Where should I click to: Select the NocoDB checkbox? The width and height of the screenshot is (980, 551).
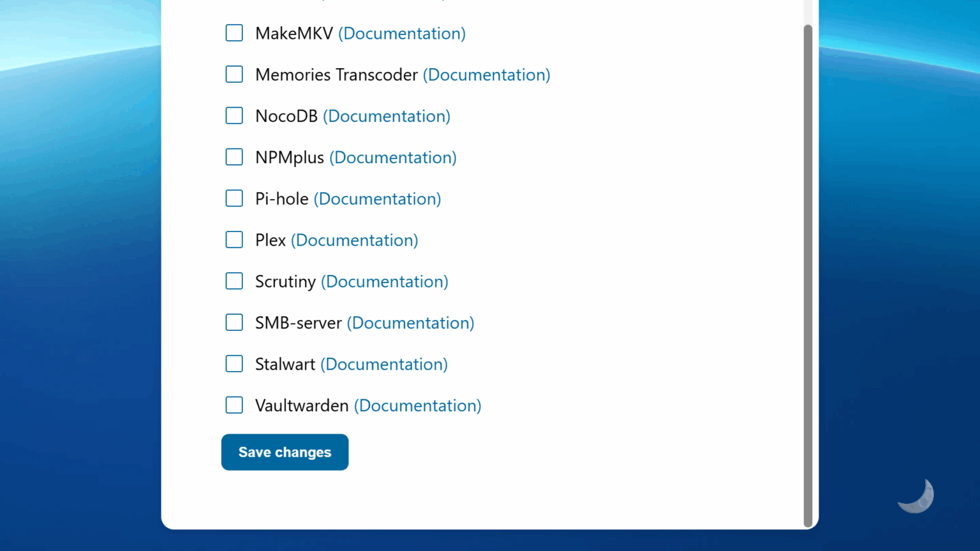[234, 115]
